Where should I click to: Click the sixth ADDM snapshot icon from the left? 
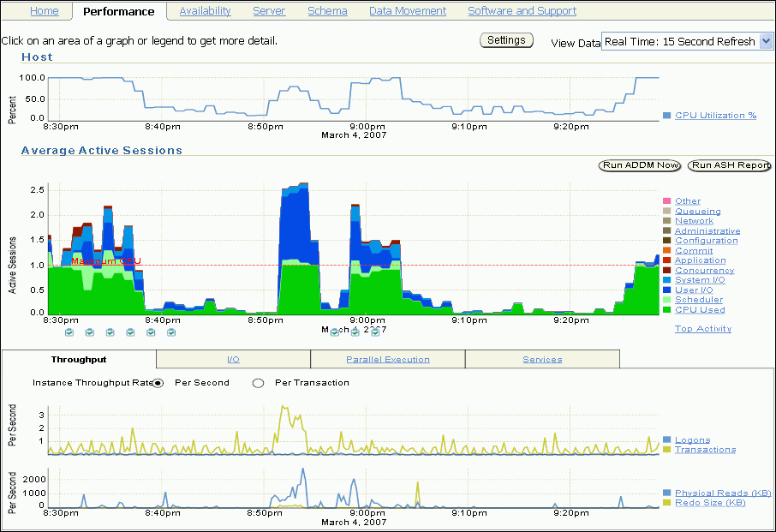click(x=171, y=332)
